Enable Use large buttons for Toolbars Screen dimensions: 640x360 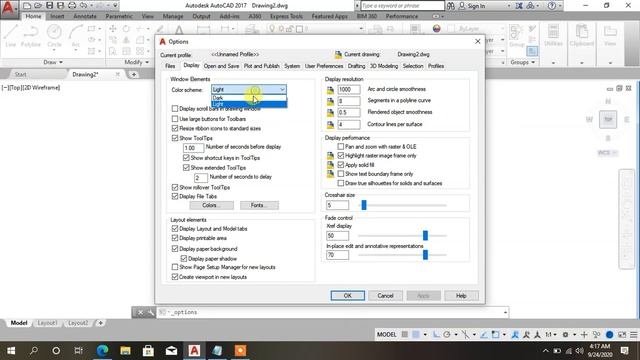pyautogui.click(x=175, y=119)
